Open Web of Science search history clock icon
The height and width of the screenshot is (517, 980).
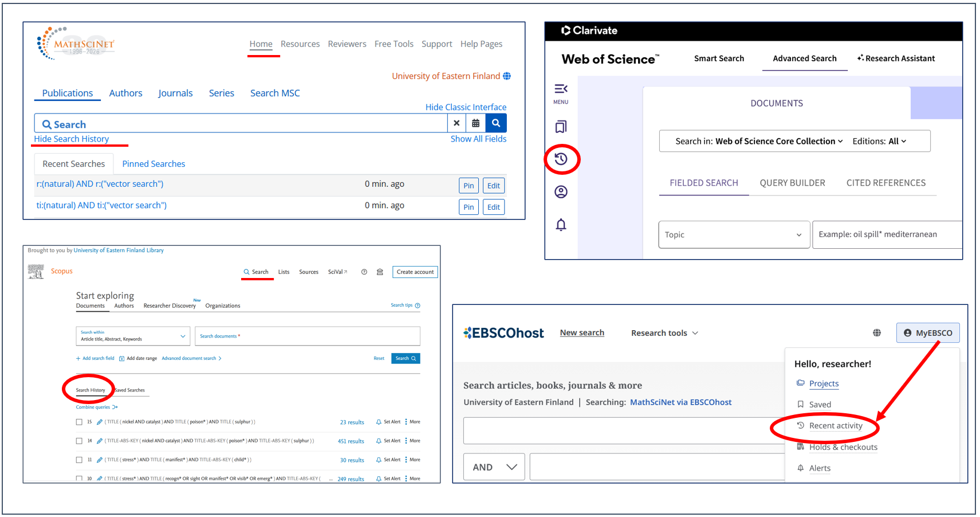click(561, 159)
